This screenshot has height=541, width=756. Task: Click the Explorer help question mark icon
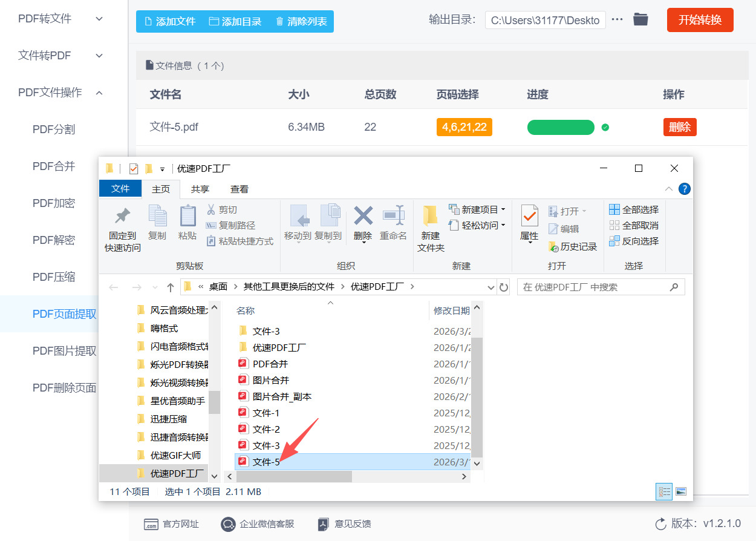684,189
